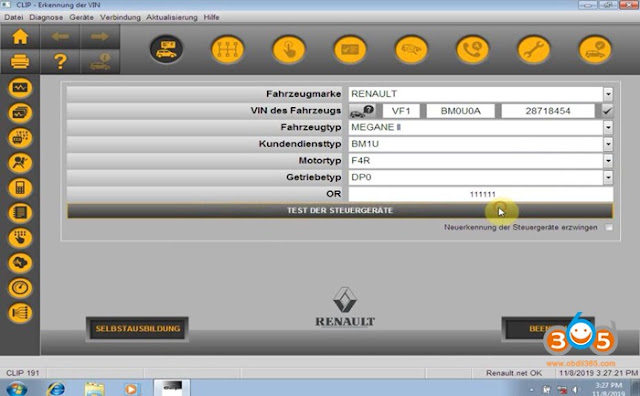The image size is (640, 396).
Task: Click the BM0U0A VIN field
Action: tap(460, 111)
